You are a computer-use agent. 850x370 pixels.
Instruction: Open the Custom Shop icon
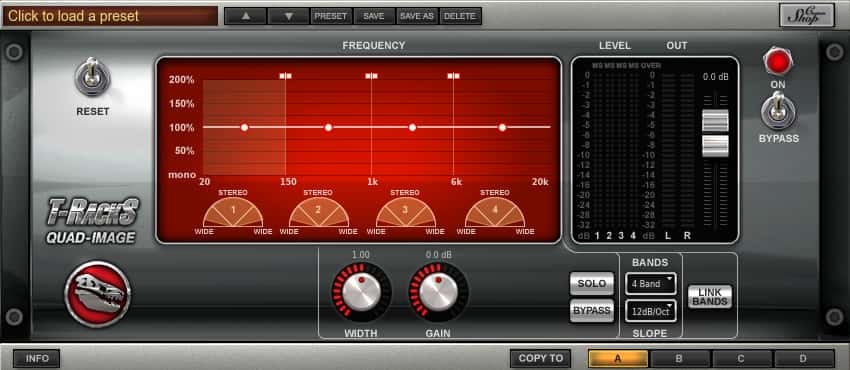[x=807, y=15]
